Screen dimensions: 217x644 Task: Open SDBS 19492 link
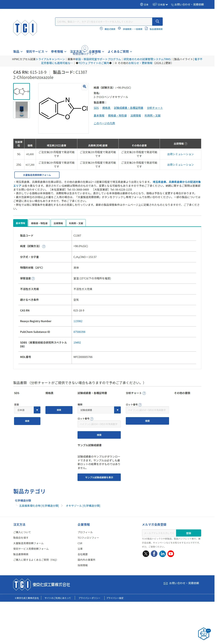[x=77, y=343]
